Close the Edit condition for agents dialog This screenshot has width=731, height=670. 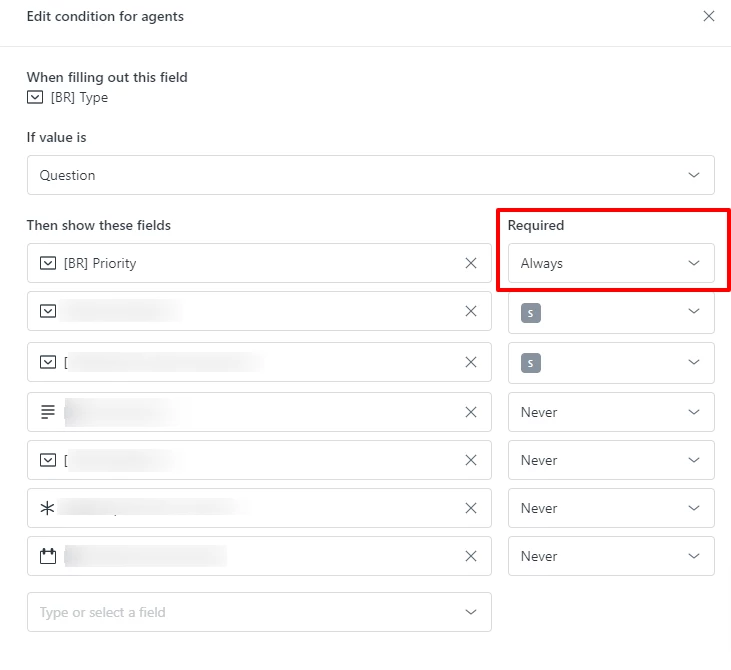(x=709, y=16)
